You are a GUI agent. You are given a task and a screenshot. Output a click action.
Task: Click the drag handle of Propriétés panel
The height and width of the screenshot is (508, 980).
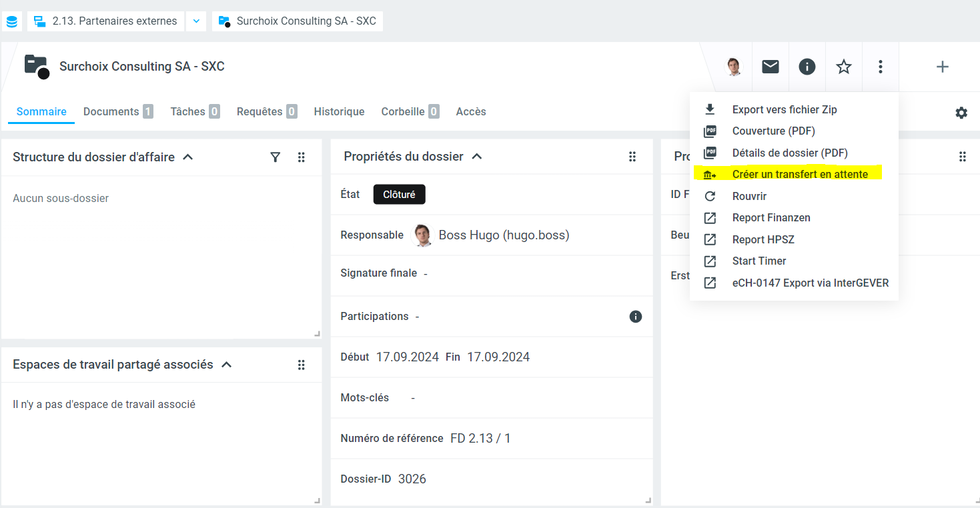click(632, 157)
